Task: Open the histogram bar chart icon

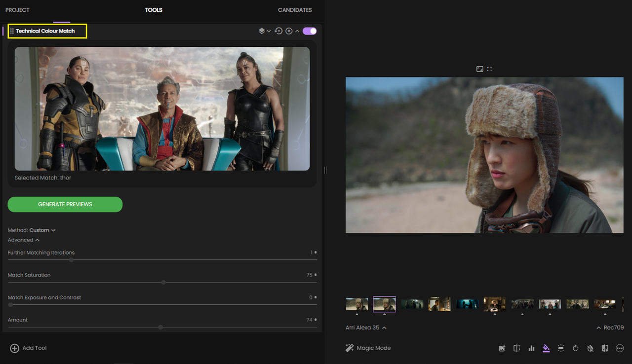Action: click(531, 348)
